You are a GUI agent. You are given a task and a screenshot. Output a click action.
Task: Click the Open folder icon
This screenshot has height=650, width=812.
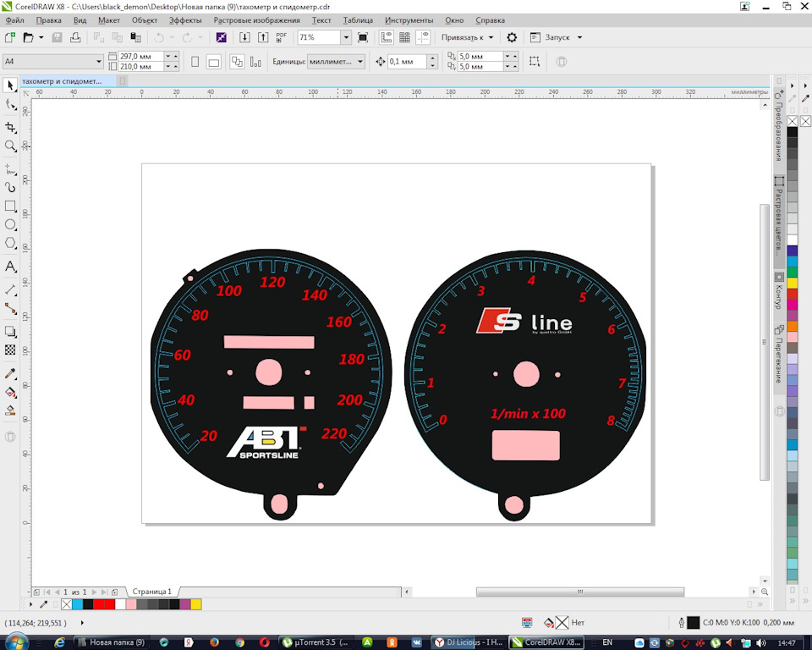click(x=29, y=37)
